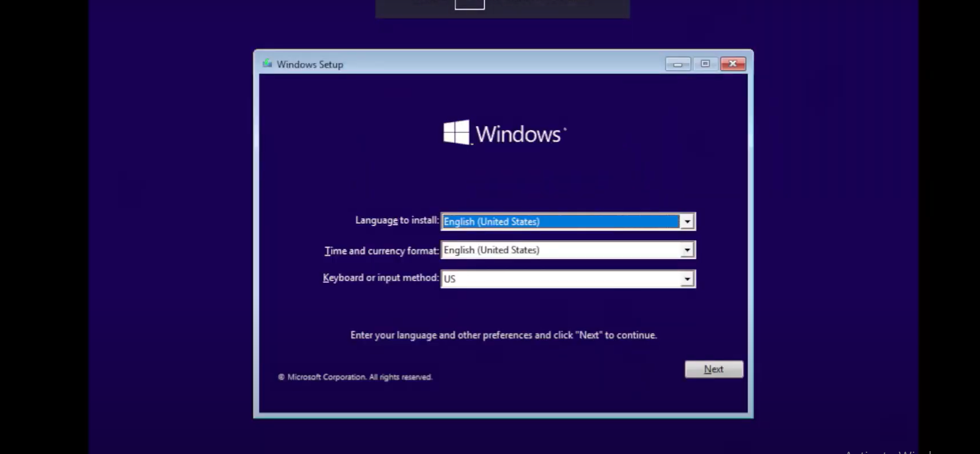The height and width of the screenshot is (454, 980).
Task: Open the Keyboard or input method arrow
Action: click(x=687, y=279)
